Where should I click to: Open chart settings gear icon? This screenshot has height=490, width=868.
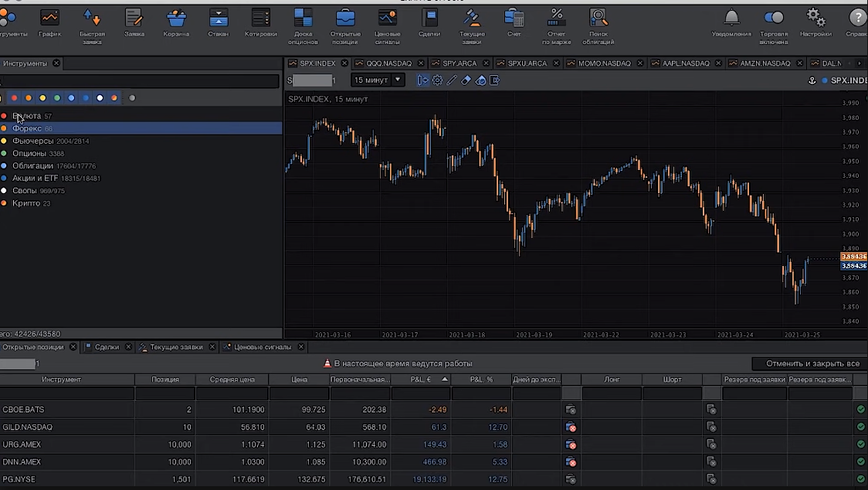pos(437,80)
